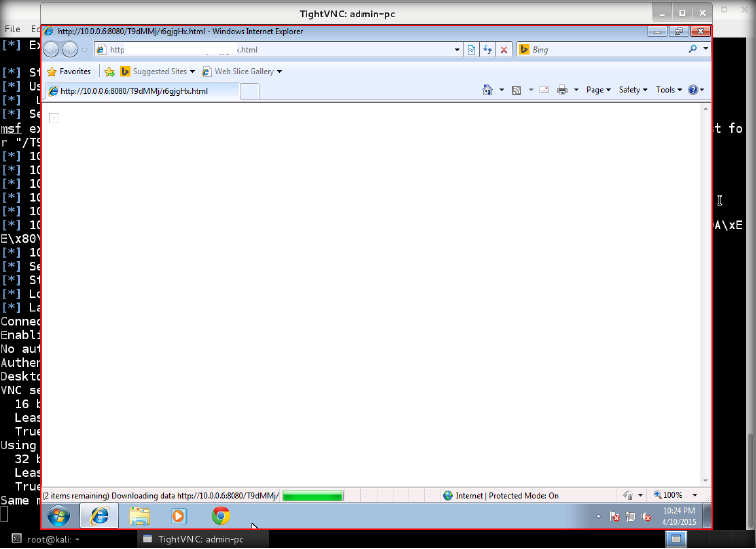Viewport: 756px width, 549px height.
Task: Click the broken image placeholder on page
Action: pos(54,118)
